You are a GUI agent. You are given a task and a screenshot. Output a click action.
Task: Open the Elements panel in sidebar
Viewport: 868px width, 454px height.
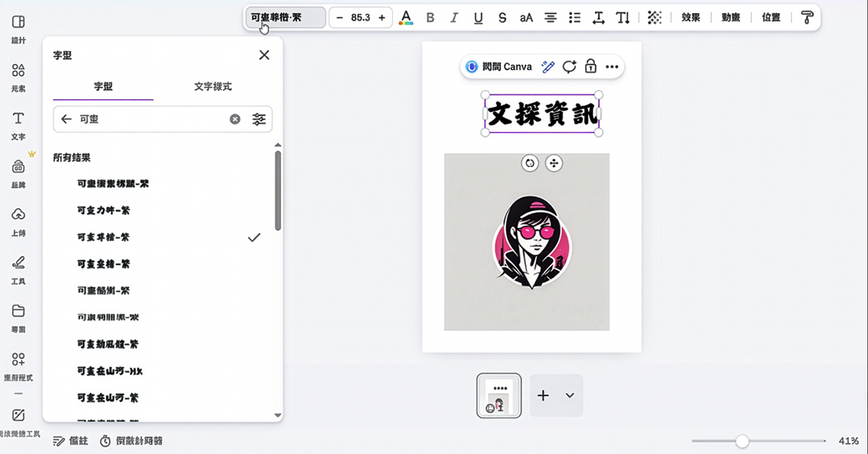[18, 77]
